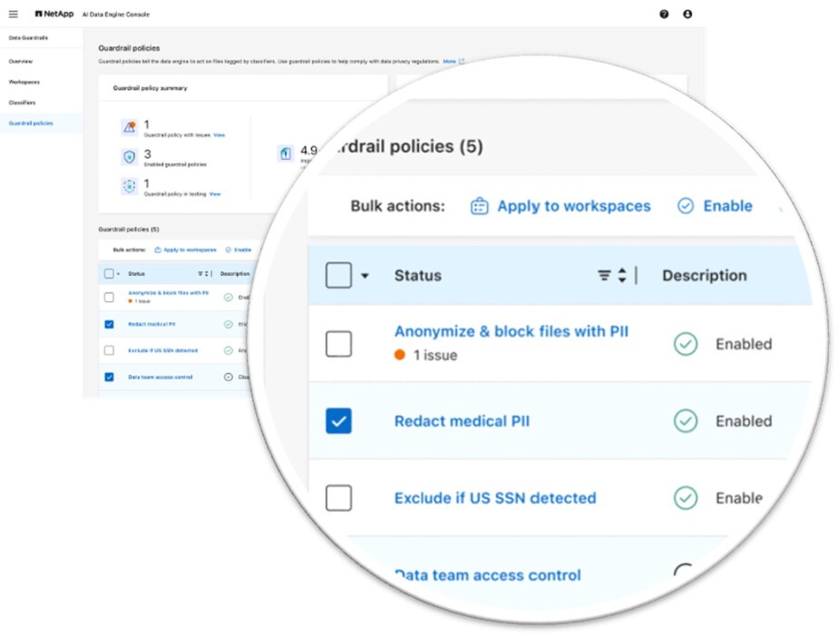Click the shield icon for enabled guardrail policies
The width and height of the screenshot is (840, 638).
pyautogui.click(x=129, y=157)
